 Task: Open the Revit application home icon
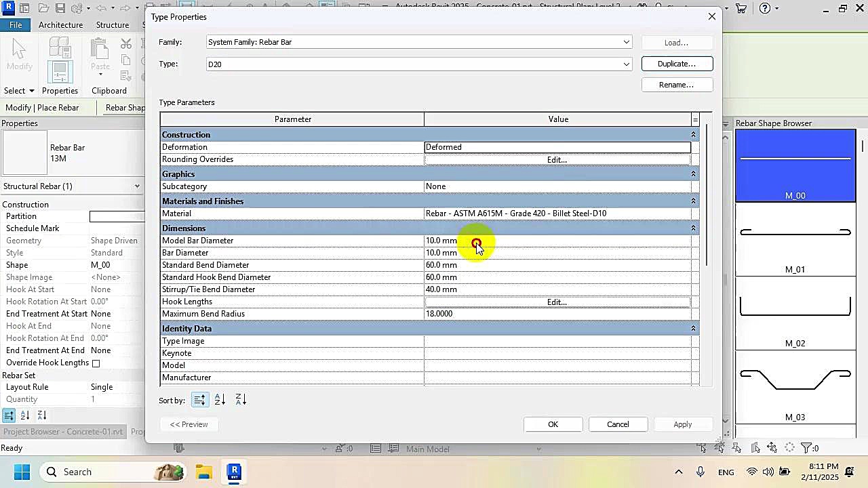click(8, 8)
